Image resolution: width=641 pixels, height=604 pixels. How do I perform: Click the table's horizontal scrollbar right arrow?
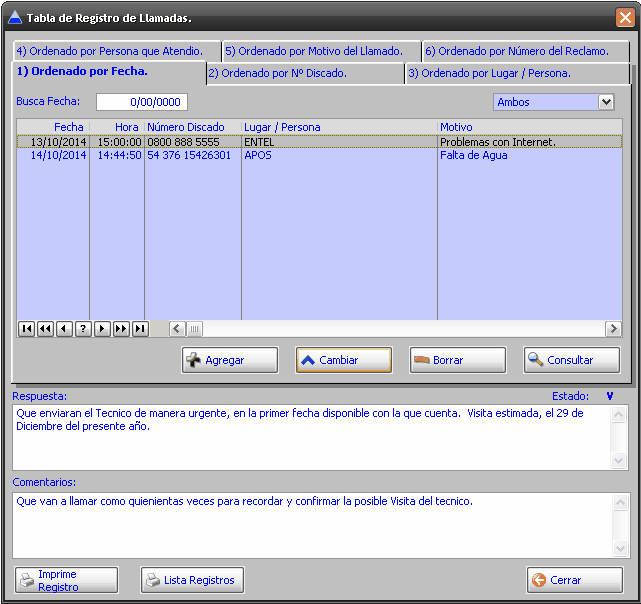point(613,329)
